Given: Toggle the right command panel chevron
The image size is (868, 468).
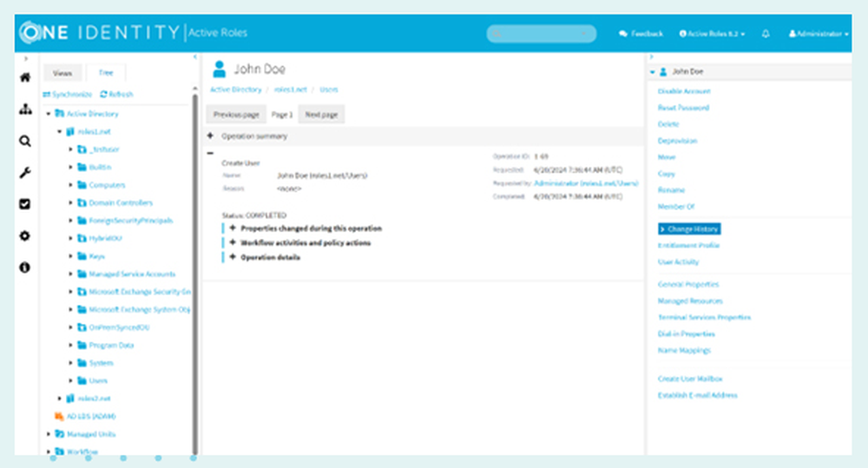Looking at the screenshot, I should click(x=652, y=56).
